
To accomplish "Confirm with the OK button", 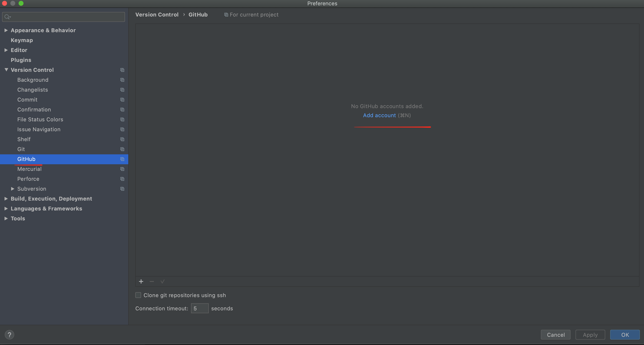I will (625, 335).
